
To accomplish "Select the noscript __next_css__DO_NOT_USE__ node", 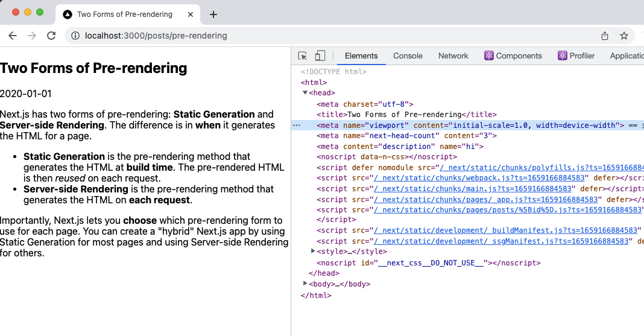I will [428, 263].
